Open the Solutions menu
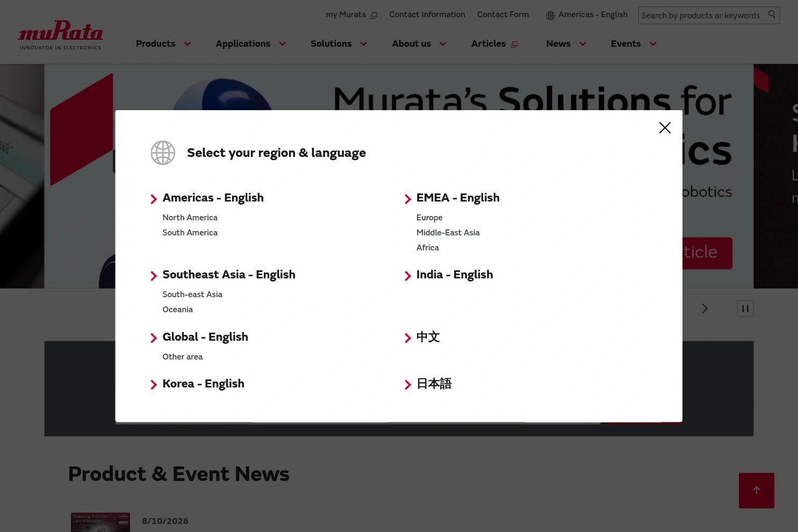 [x=331, y=44]
